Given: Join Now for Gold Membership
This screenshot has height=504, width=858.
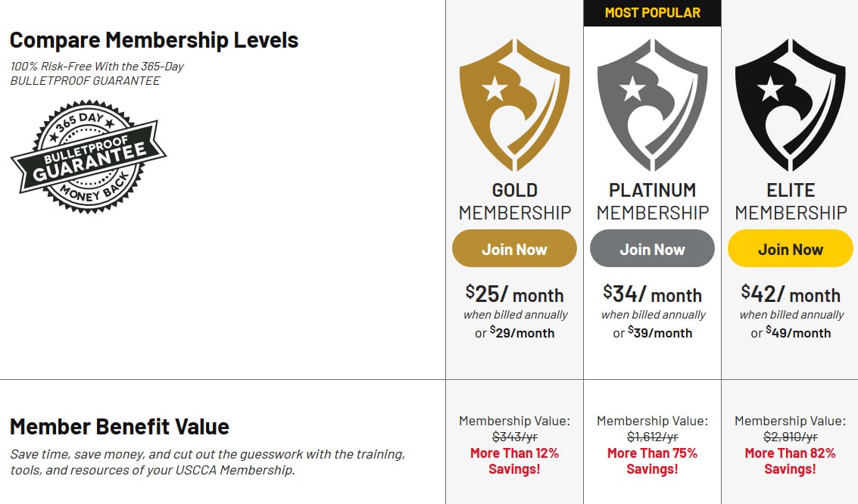Looking at the screenshot, I should pos(514,249).
